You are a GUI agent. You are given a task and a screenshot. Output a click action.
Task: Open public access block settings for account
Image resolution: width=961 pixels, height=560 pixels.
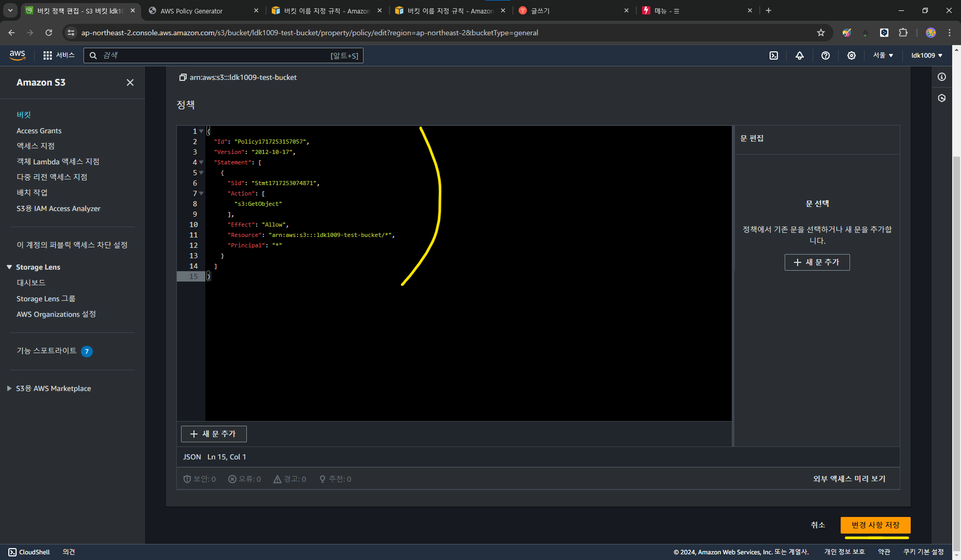click(x=72, y=245)
